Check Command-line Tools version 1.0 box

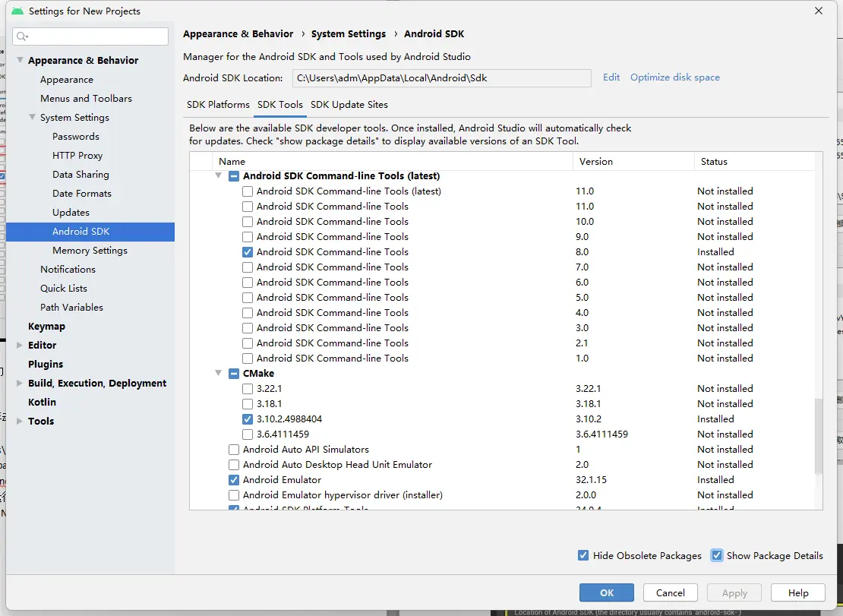(x=248, y=358)
